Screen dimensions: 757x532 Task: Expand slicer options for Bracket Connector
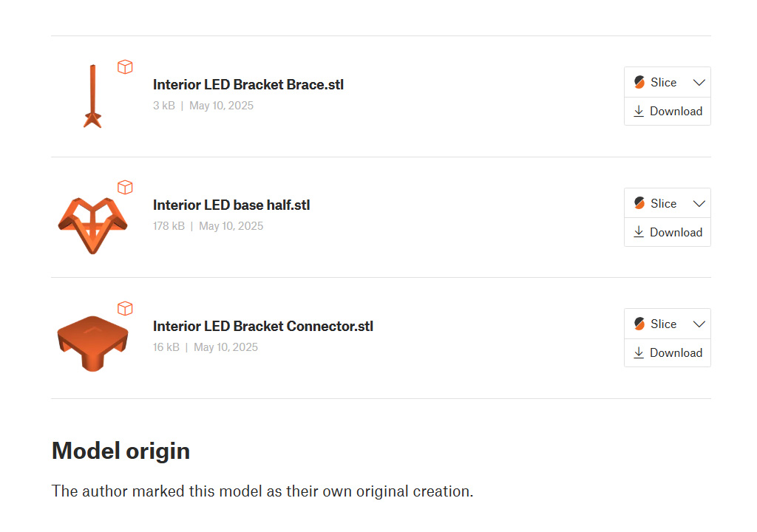click(x=699, y=324)
